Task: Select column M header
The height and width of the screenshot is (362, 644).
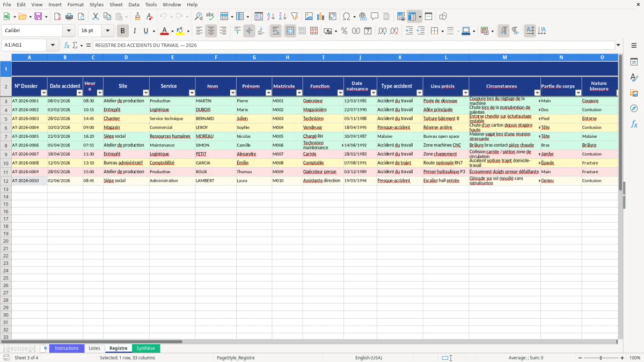Action: (x=504, y=57)
